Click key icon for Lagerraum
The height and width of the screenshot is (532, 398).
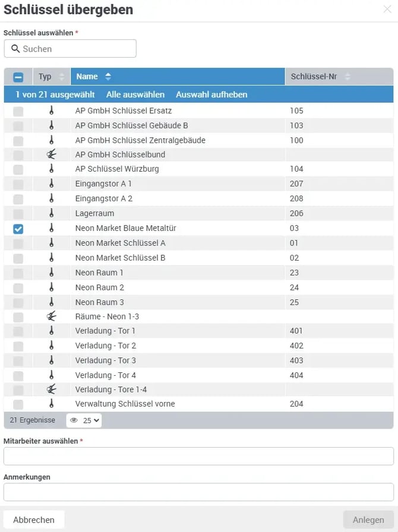(x=51, y=213)
